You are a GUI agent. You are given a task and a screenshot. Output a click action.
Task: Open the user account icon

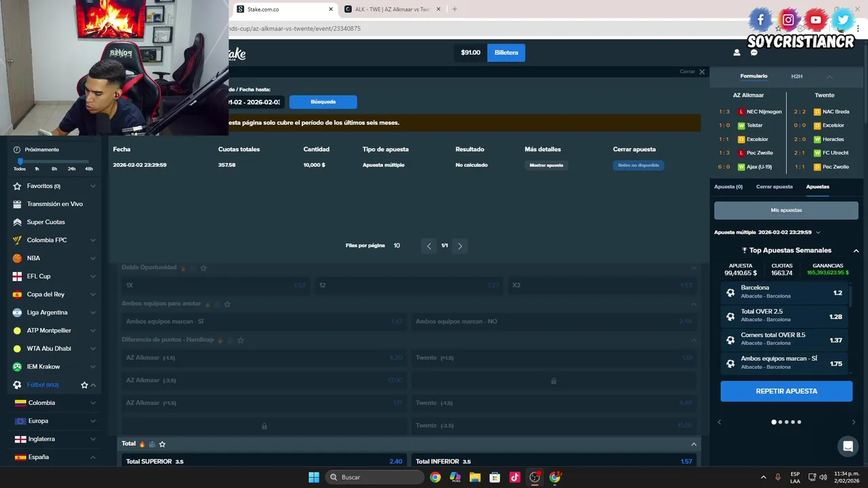point(736,52)
